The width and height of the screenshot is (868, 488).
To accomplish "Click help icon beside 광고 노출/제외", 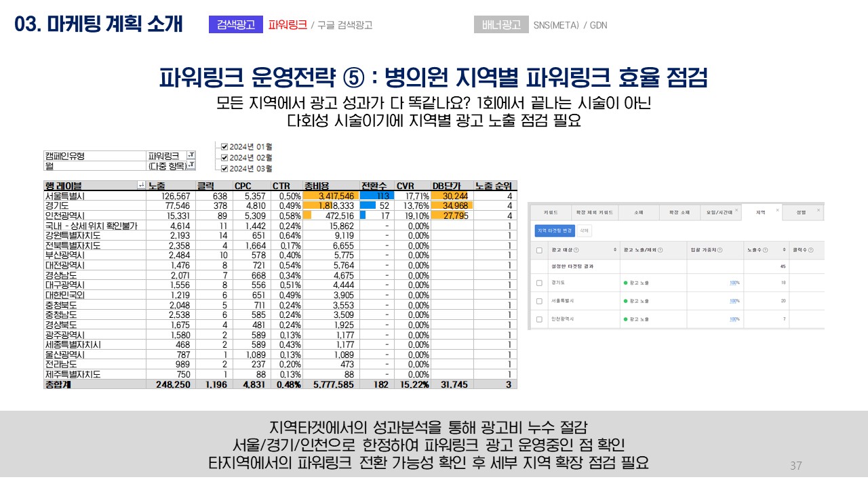I will click(x=660, y=250).
